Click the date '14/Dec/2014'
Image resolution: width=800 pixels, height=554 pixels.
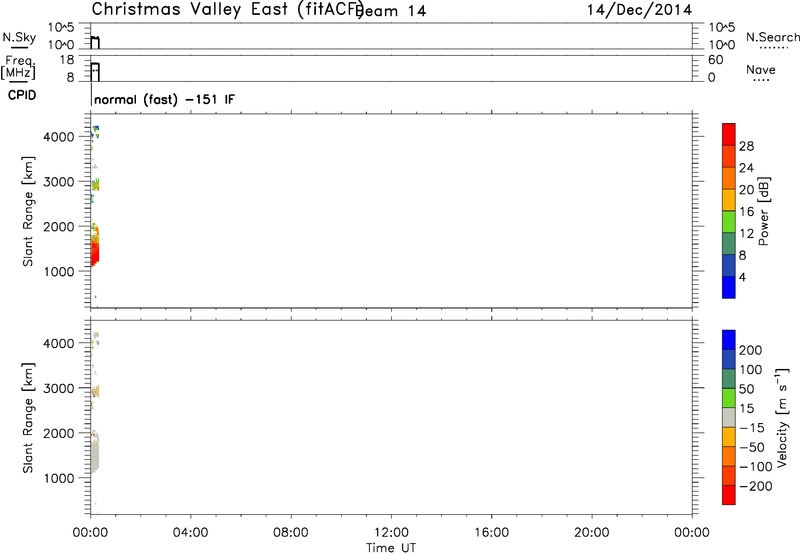pyautogui.click(x=639, y=10)
